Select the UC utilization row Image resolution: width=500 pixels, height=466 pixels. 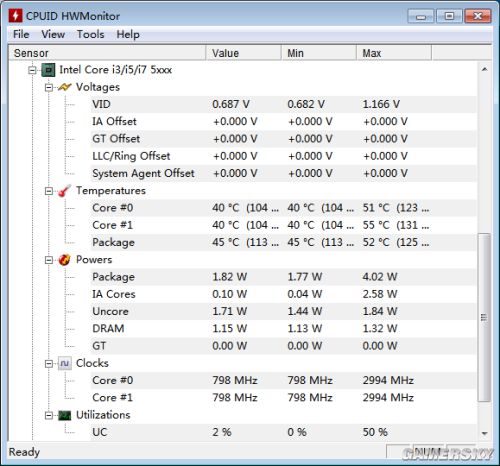283,432
